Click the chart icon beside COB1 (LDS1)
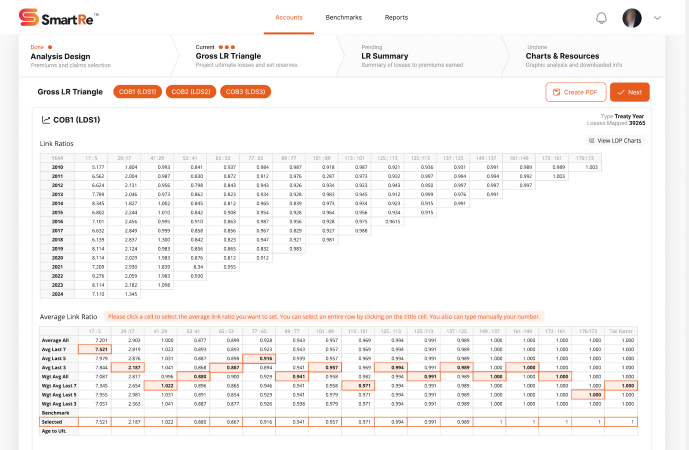 tap(46, 120)
